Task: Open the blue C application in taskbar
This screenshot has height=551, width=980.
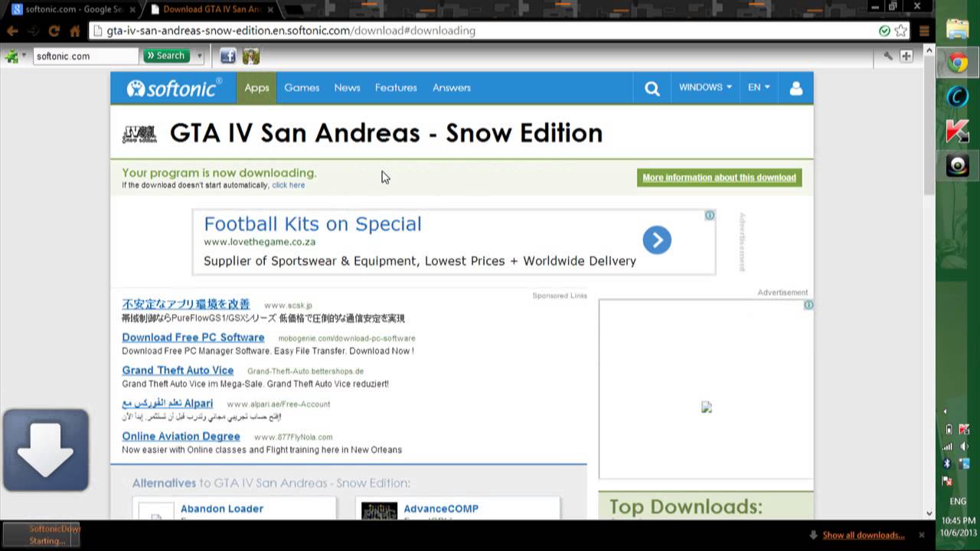Action: coord(958,96)
